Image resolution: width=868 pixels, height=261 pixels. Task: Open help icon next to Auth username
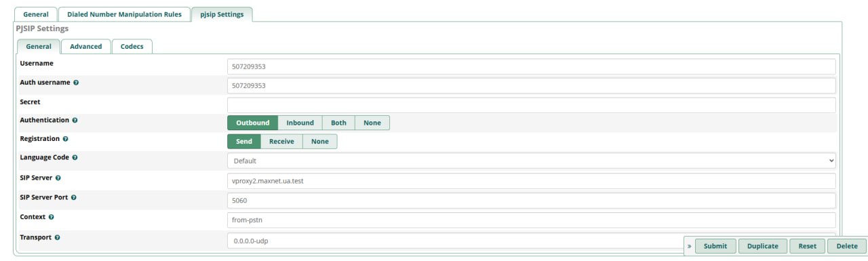(x=76, y=83)
